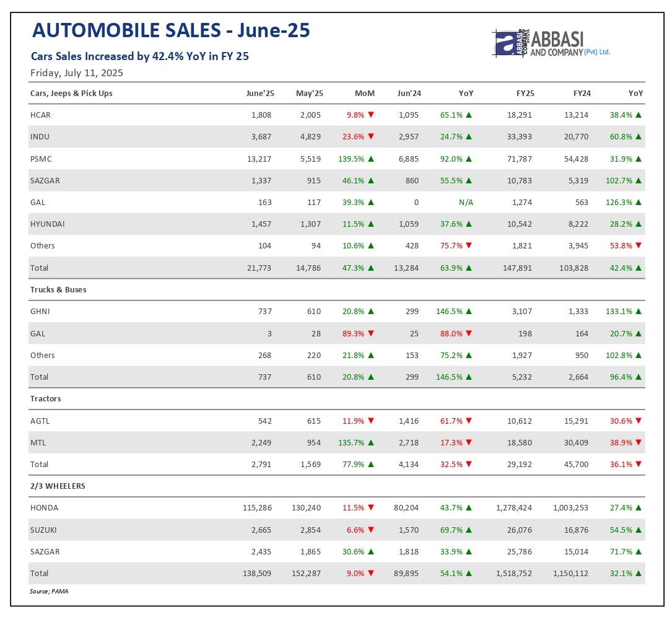Click subtitle 'Cars Sales Increased by 42.4% YoY'

(x=140, y=56)
